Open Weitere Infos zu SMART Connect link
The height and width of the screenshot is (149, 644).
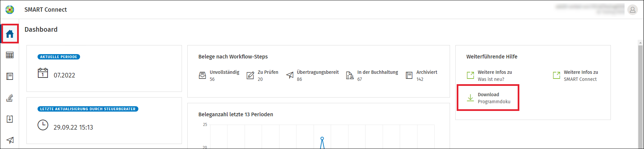[575, 76]
